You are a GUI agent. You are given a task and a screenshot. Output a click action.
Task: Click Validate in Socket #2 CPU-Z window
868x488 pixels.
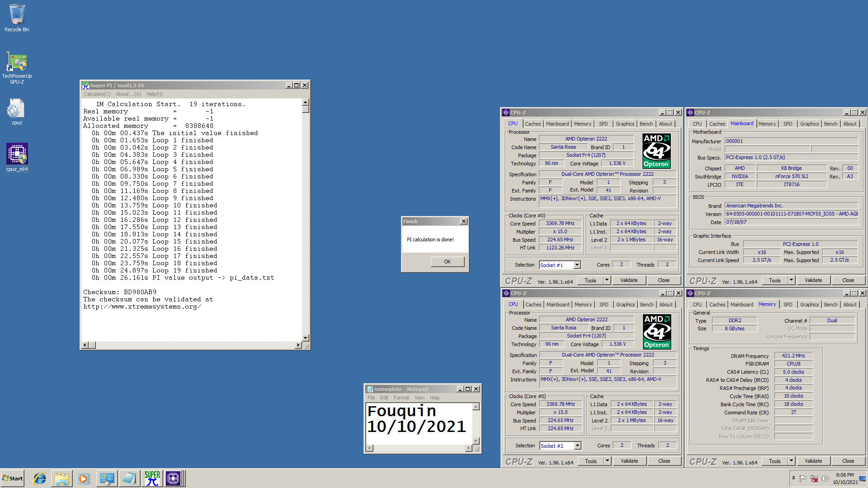pos(629,461)
